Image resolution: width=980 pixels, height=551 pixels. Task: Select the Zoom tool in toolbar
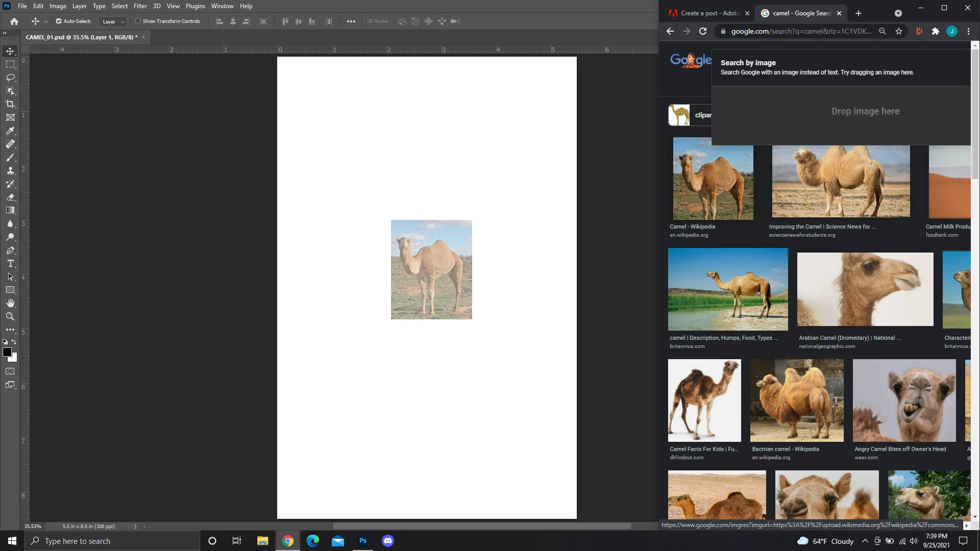(x=10, y=316)
